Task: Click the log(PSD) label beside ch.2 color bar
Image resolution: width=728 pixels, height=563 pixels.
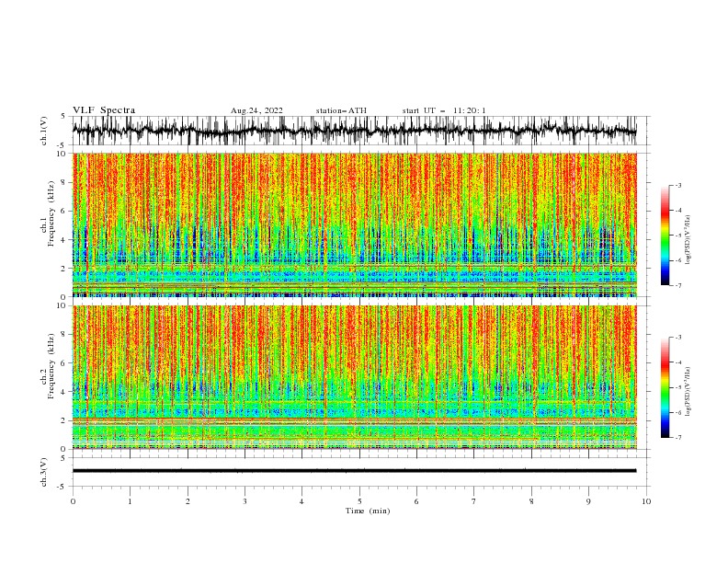Action: [688, 391]
